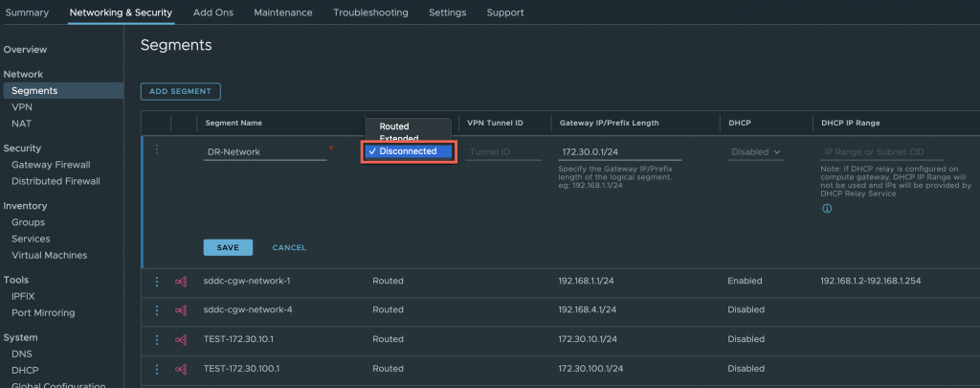This screenshot has width=980, height=388.
Task: Click the Segment Name input field
Action: tap(265, 152)
